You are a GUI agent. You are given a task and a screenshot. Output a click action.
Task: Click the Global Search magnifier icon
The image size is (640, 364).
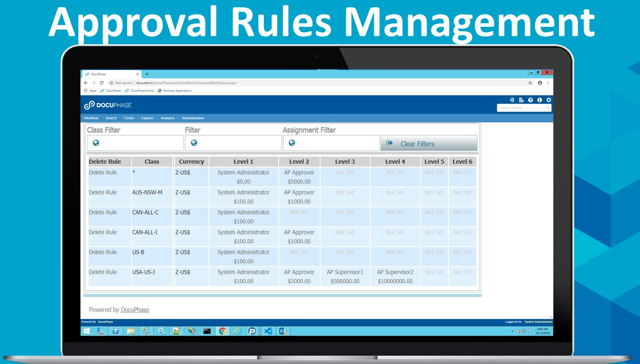point(547,108)
